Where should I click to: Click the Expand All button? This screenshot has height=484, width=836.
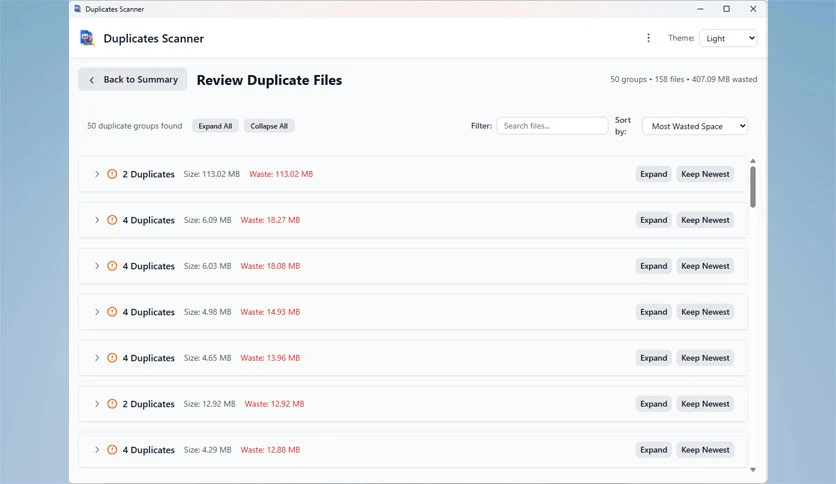[215, 126]
